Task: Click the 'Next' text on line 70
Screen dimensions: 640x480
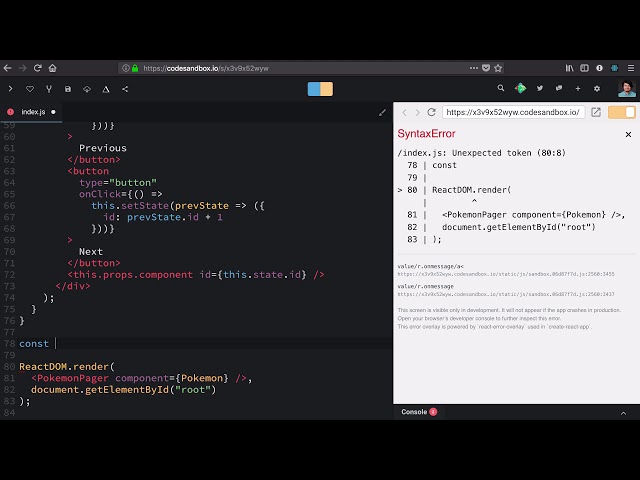Action: coord(91,251)
